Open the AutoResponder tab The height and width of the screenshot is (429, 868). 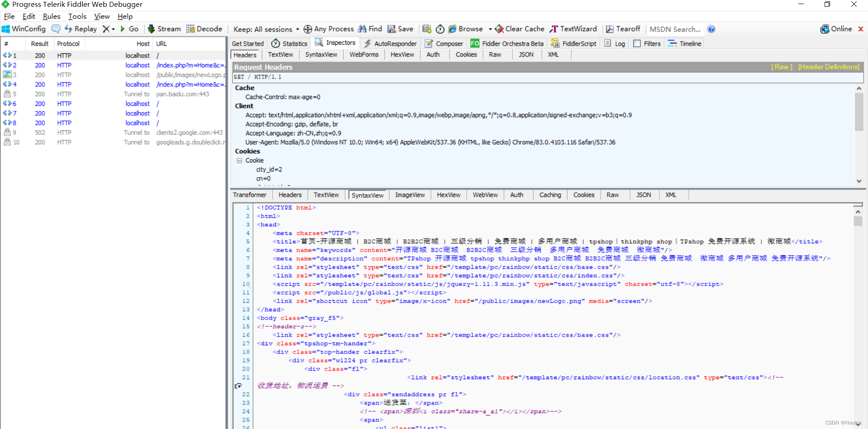coord(390,43)
